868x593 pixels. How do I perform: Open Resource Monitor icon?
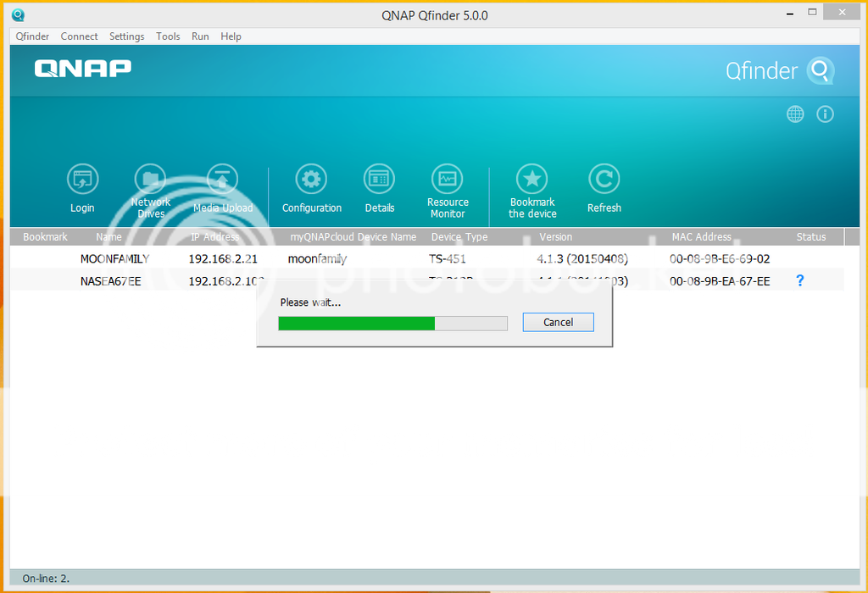[x=448, y=179]
